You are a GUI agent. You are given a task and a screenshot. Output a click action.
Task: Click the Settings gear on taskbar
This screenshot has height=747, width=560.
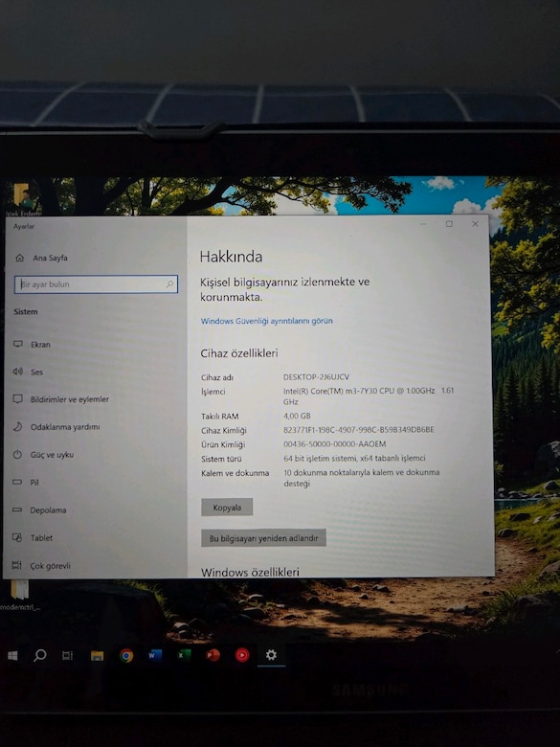point(271,655)
